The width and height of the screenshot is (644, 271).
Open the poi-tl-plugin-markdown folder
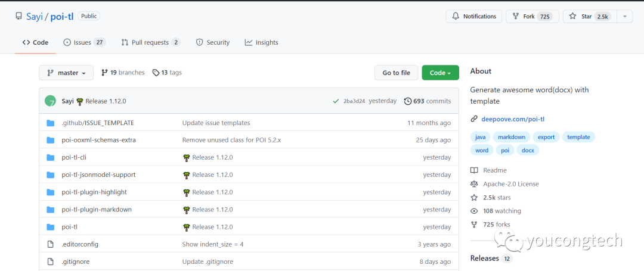click(x=97, y=210)
